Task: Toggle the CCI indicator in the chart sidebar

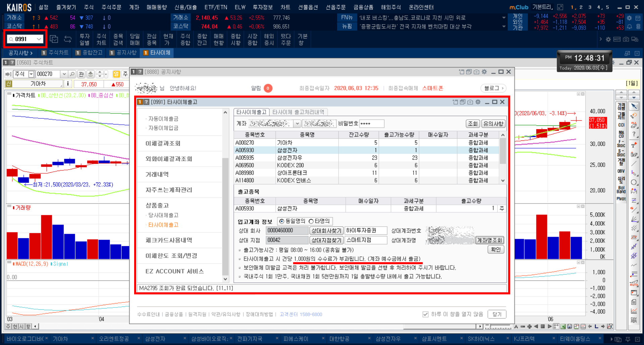Action: pyautogui.click(x=621, y=125)
